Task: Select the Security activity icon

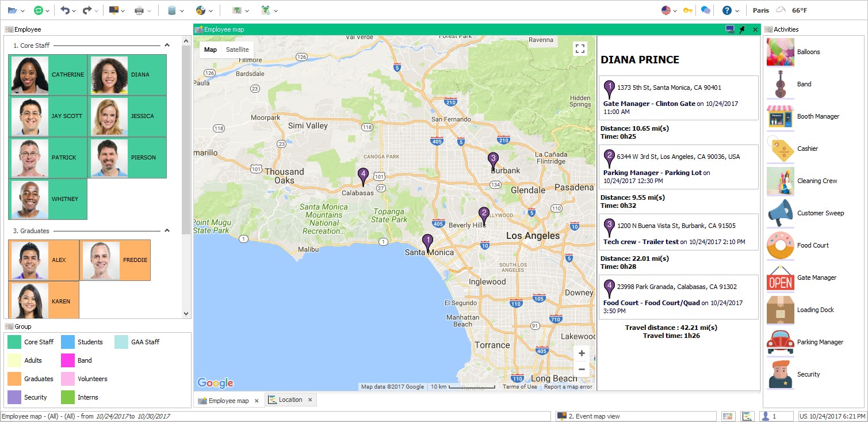Action: point(780,374)
